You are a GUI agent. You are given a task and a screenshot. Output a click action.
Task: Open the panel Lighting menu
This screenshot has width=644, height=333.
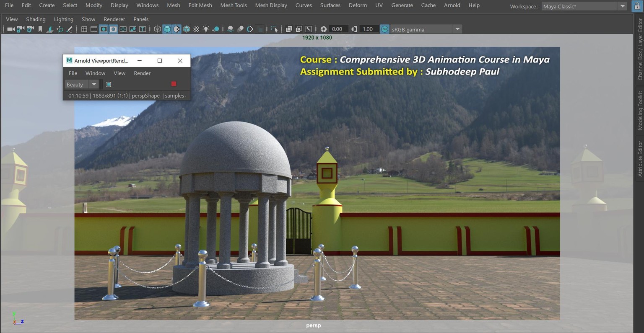(x=64, y=19)
